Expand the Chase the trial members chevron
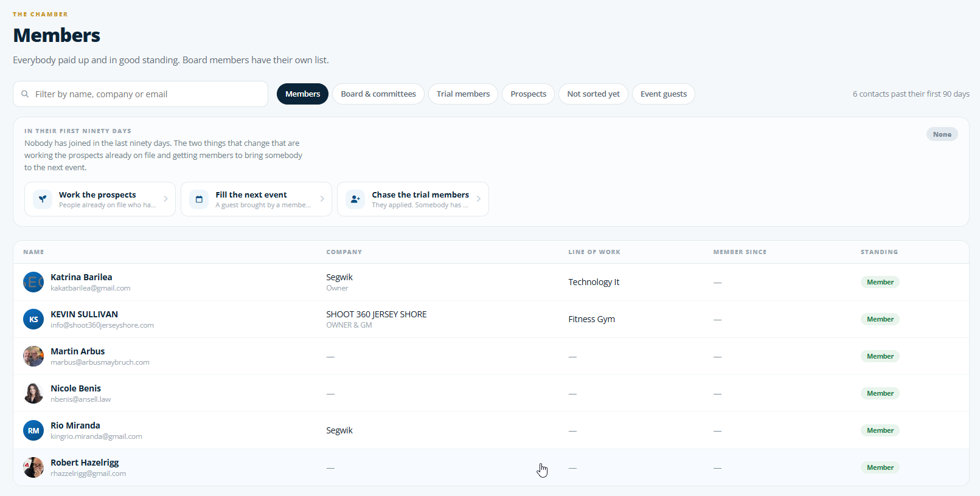Image resolution: width=980 pixels, height=496 pixels. click(x=479, y=199)
